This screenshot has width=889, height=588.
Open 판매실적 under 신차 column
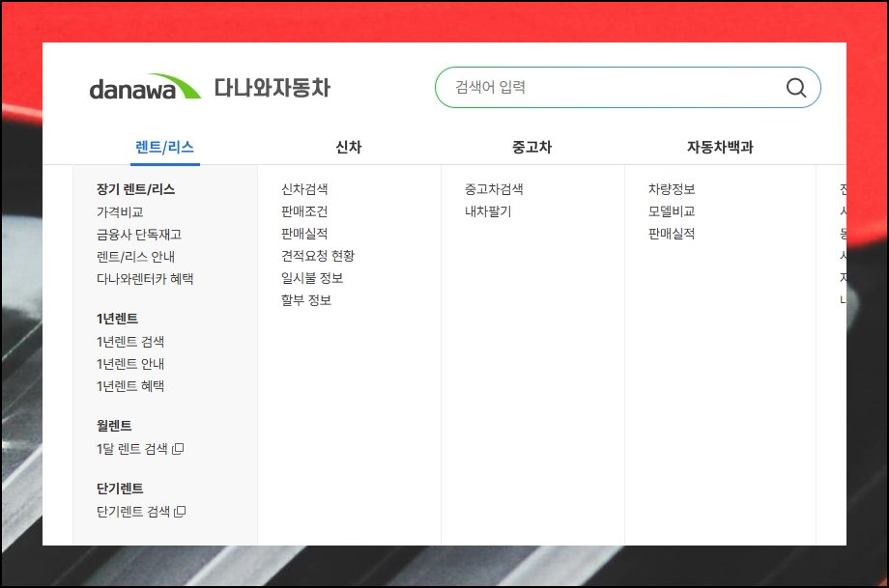pos(304,234)
